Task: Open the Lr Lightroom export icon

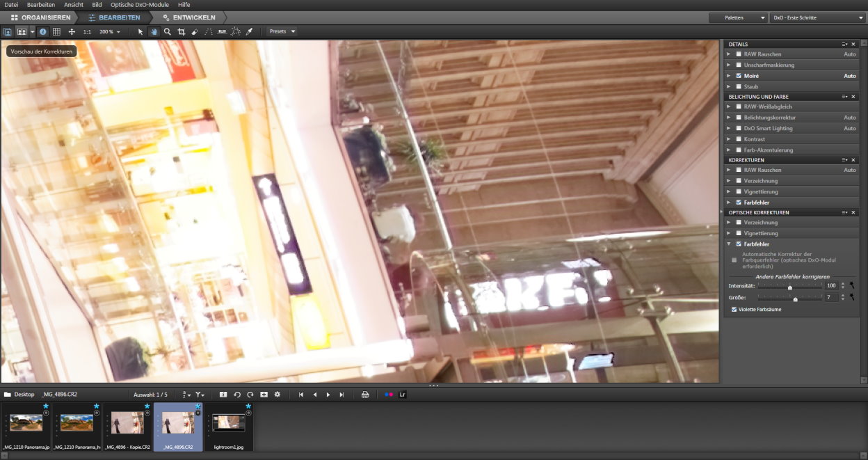Action: (403, 395)
